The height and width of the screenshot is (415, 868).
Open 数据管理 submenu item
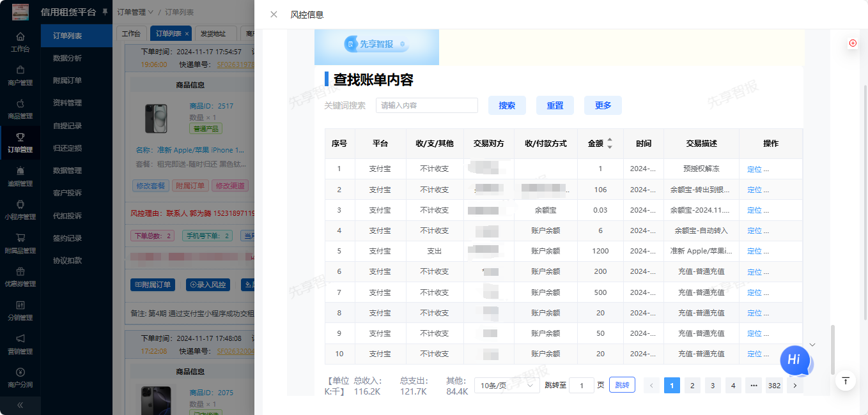77,170
